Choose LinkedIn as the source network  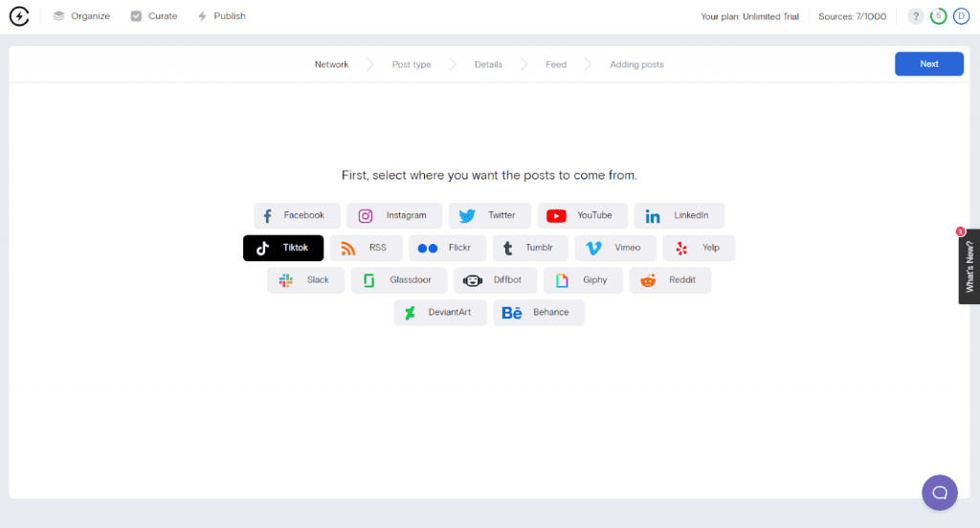tap(679, 215)
